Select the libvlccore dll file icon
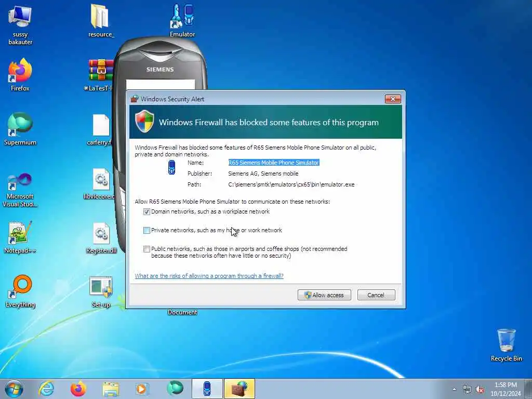 tap(99, 183)
